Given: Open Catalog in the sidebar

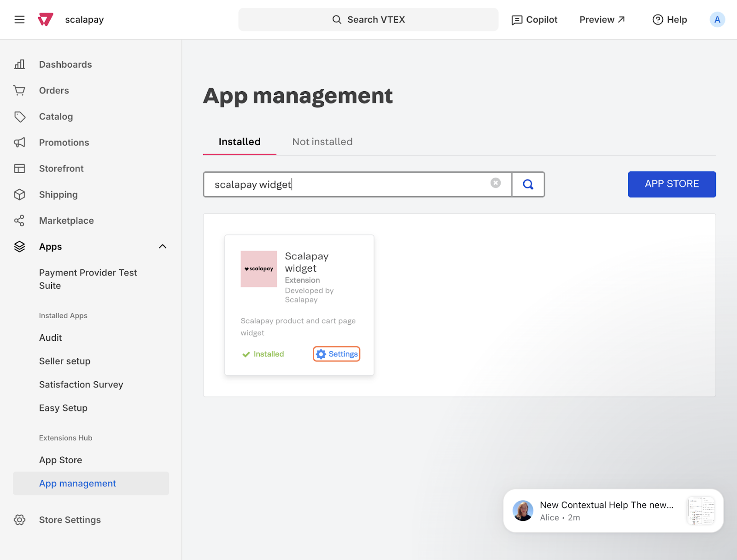Looking at the screenshot, I should 56,117.
